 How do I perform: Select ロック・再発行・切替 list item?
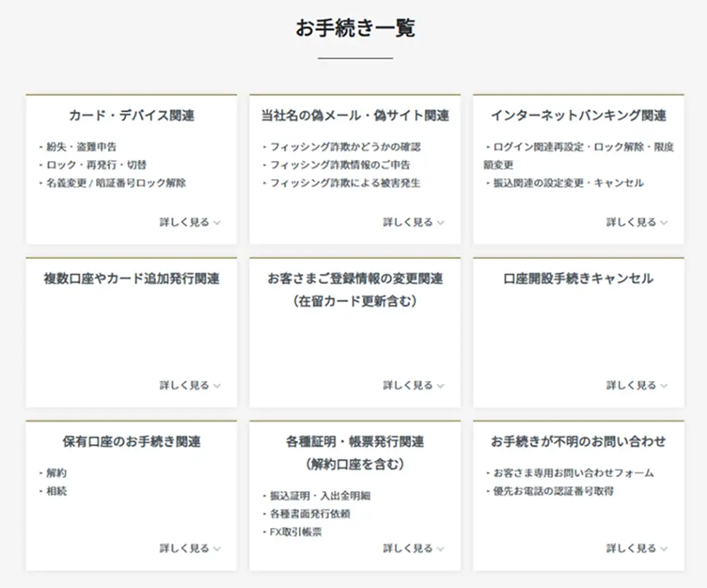click(96, 165)
